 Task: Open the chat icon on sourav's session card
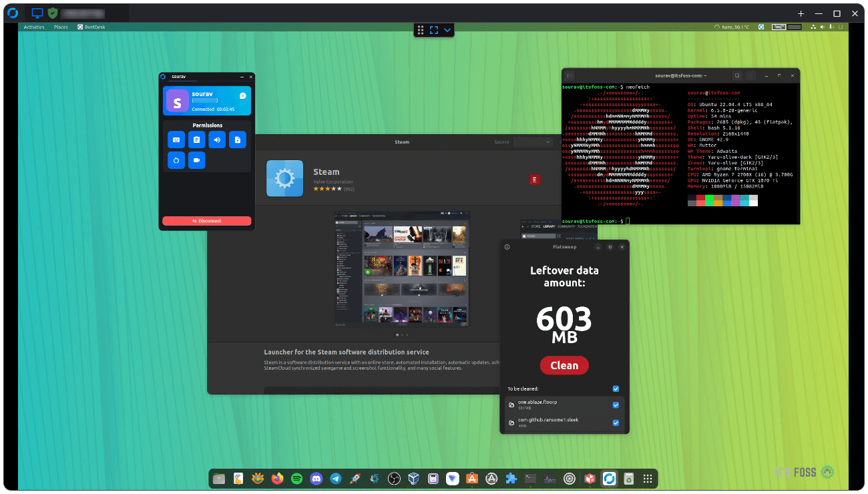point(244,95)
